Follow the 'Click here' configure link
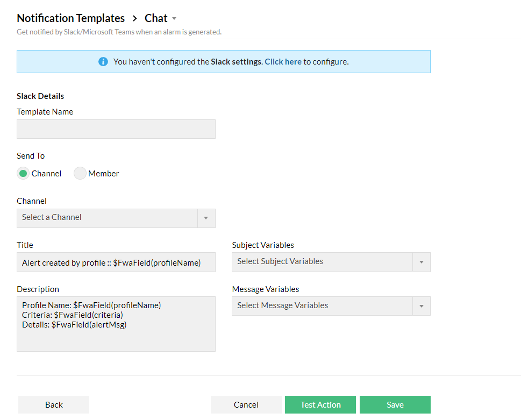Image resolution: width=521 pixels, height=420 pixels. [x=283, y=62]
